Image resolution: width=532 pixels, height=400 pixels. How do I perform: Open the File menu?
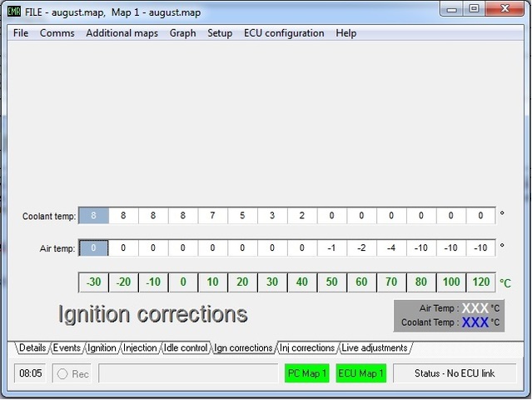click(x=21, y=33)
